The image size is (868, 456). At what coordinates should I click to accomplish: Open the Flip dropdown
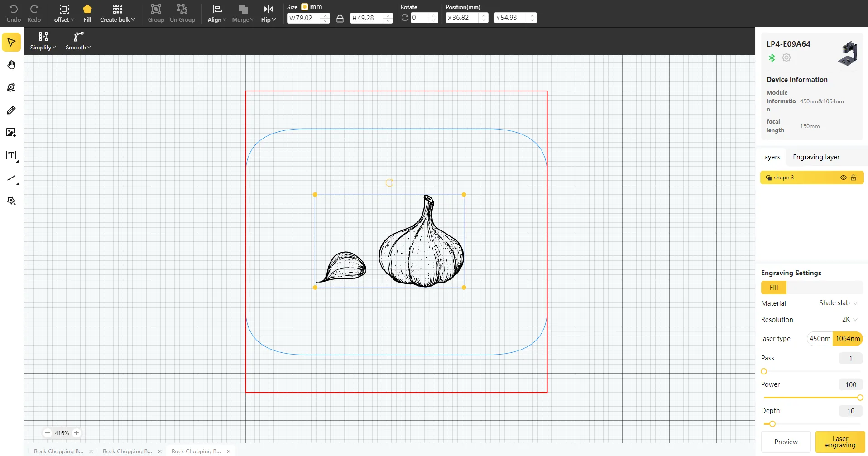click(269, 14)
